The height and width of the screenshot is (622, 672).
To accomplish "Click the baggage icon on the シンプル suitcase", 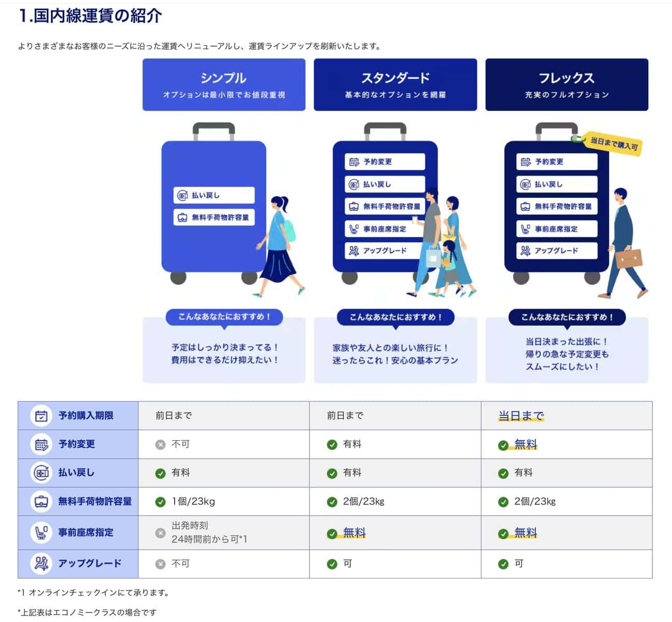I will point(182,218).
